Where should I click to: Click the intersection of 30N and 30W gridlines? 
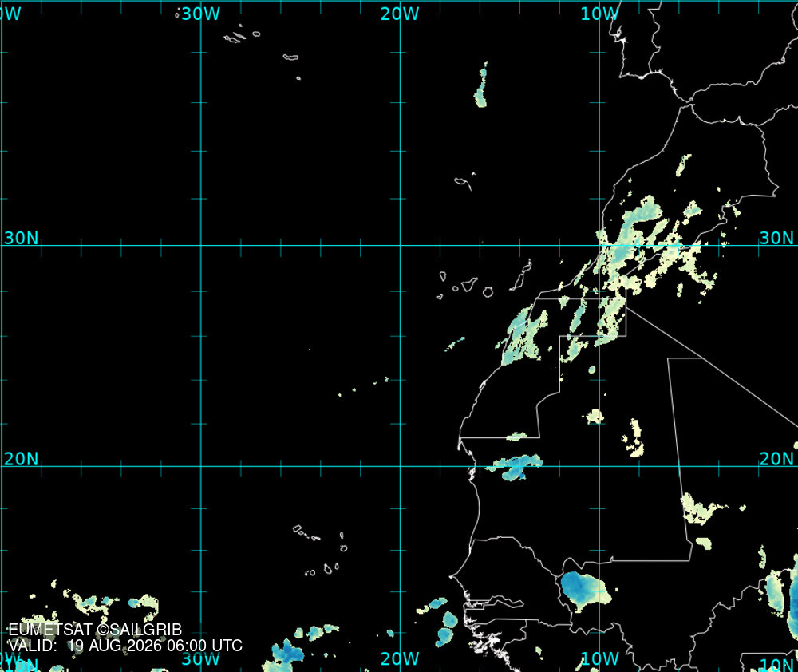pyautogui.click(x=201, y=245)
